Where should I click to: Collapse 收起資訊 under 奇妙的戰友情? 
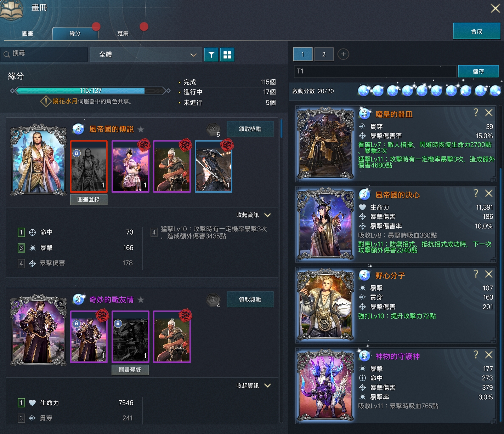[x=253, y=386]
